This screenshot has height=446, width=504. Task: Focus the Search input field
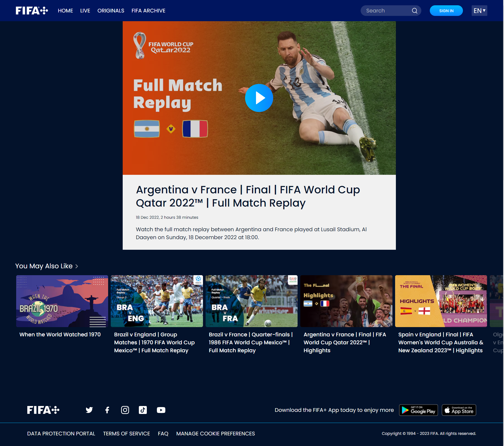[387, 11]
